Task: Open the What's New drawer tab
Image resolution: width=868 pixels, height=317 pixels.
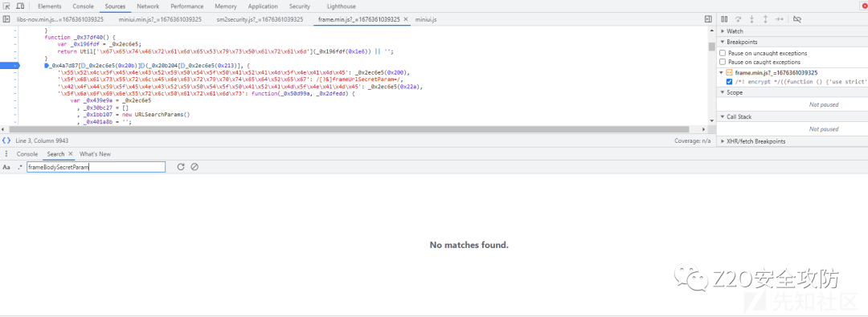Action: [95, 154]
